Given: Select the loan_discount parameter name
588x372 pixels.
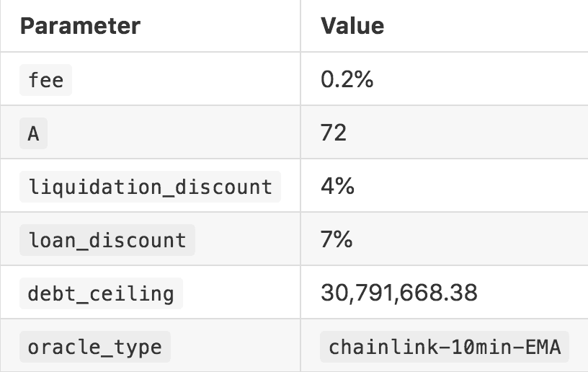Looking at the screenshot, I should (x=107, y=240).
